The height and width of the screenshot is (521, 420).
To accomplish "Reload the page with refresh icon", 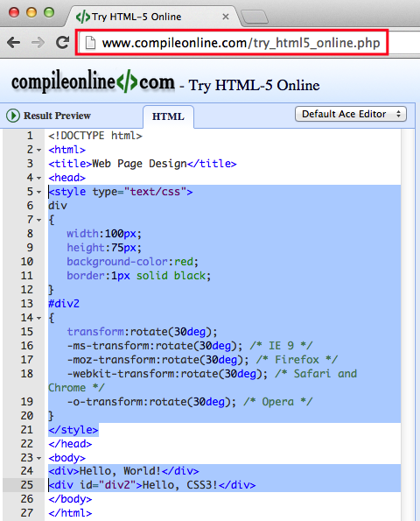I will tap(62, 42).
